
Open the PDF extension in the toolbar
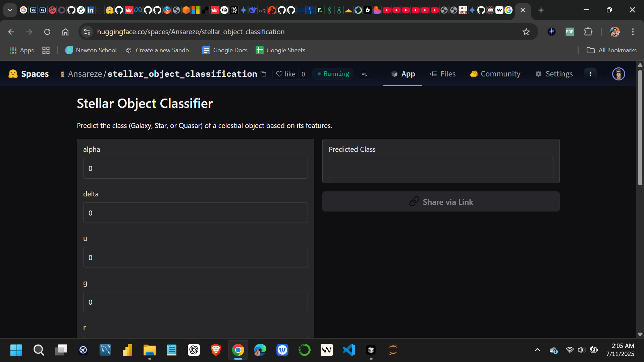(x=570, y=32)
